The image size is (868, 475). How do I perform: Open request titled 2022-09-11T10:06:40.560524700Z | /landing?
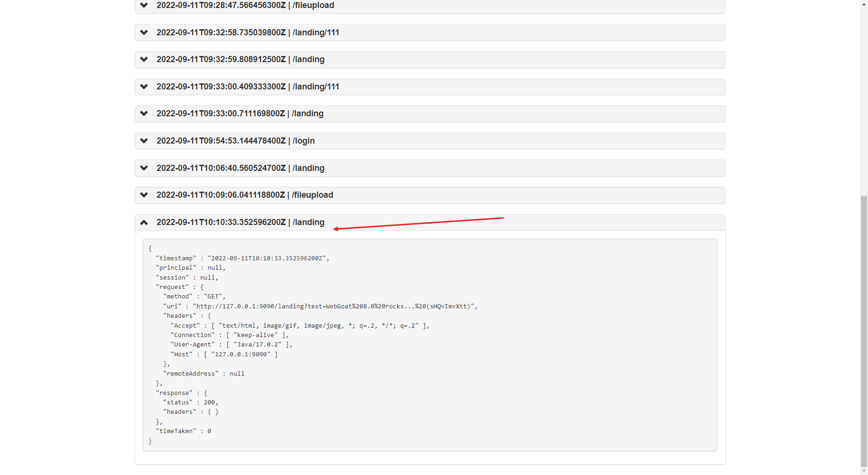240,168
